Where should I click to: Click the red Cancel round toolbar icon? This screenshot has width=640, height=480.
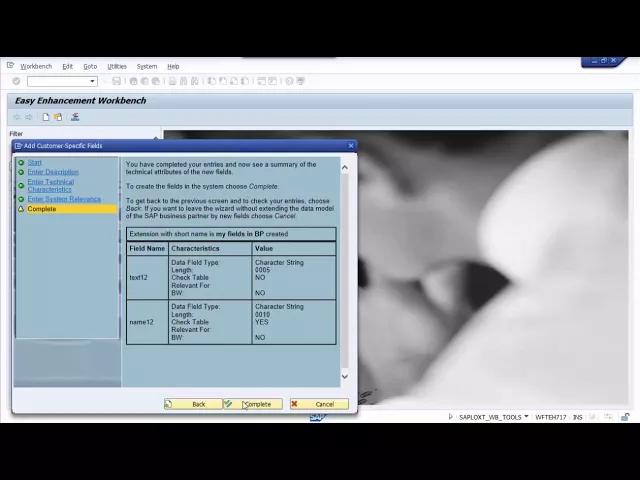156,81
